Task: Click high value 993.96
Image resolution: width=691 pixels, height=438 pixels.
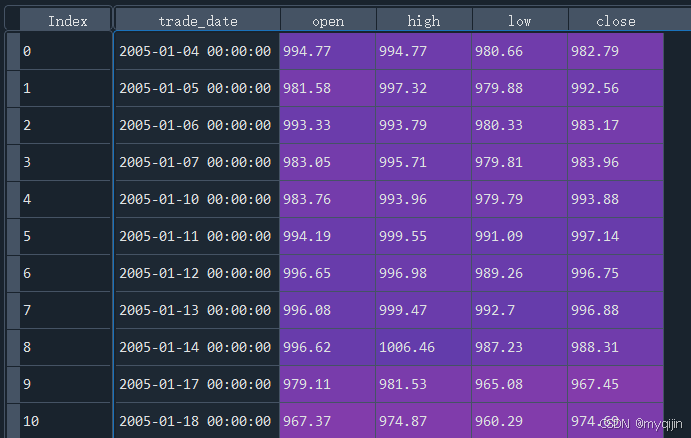Action: point(424,199)
